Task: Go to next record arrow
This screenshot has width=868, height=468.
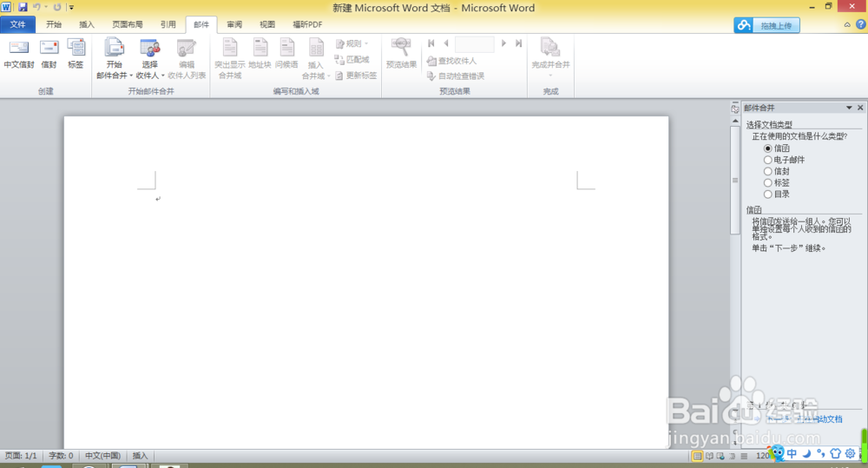Action: point(503,43)
